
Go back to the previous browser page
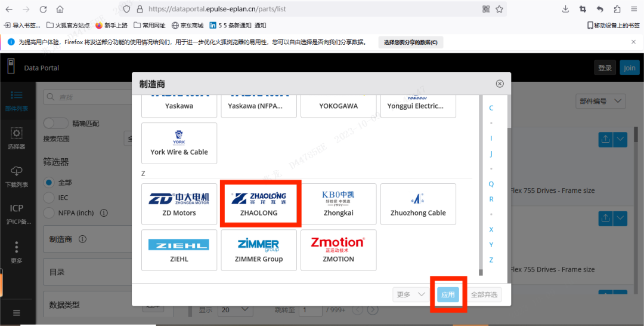click(x=9, y=9)
